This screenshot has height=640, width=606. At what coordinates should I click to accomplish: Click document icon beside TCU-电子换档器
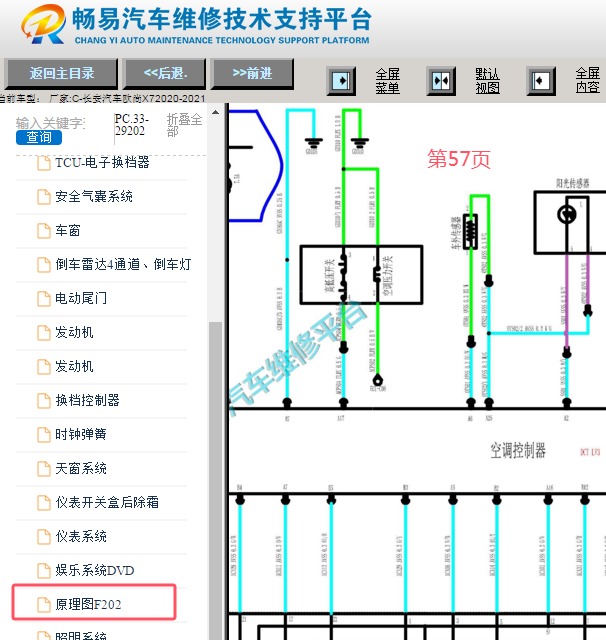tap(44, 163)
